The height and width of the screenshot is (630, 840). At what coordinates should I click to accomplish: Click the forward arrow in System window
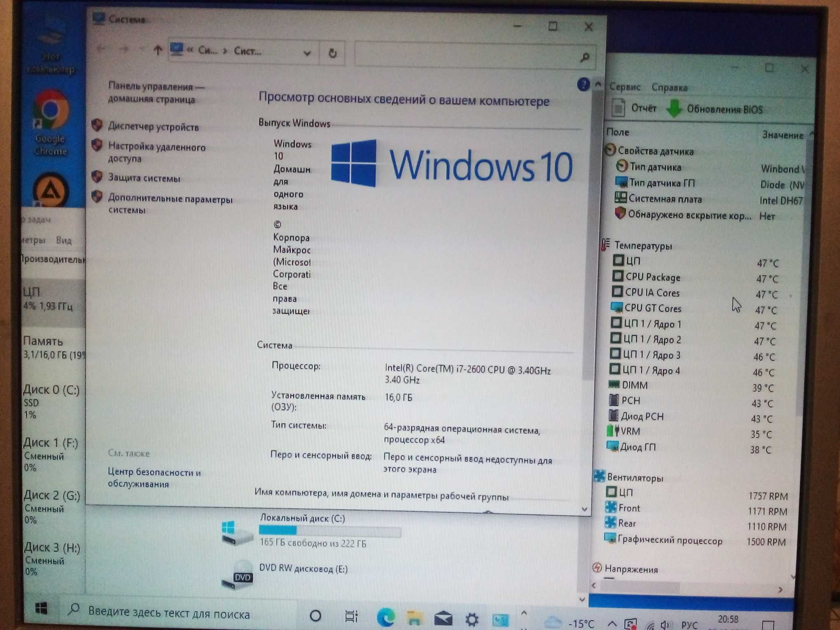124,49
